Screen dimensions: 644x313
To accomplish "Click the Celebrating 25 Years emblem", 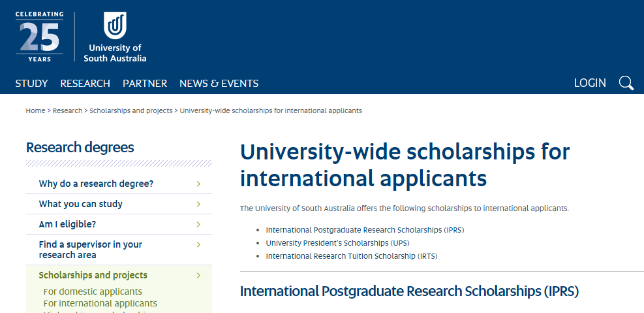I will tap(39, 37).
